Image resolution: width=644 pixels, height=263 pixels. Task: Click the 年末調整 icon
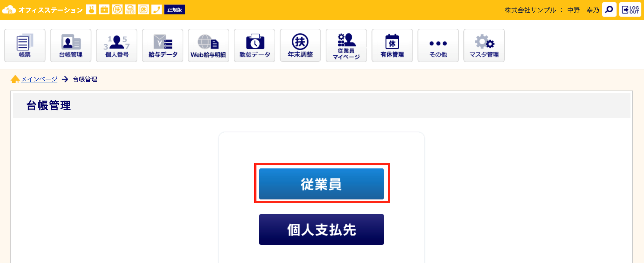[300, 45]
